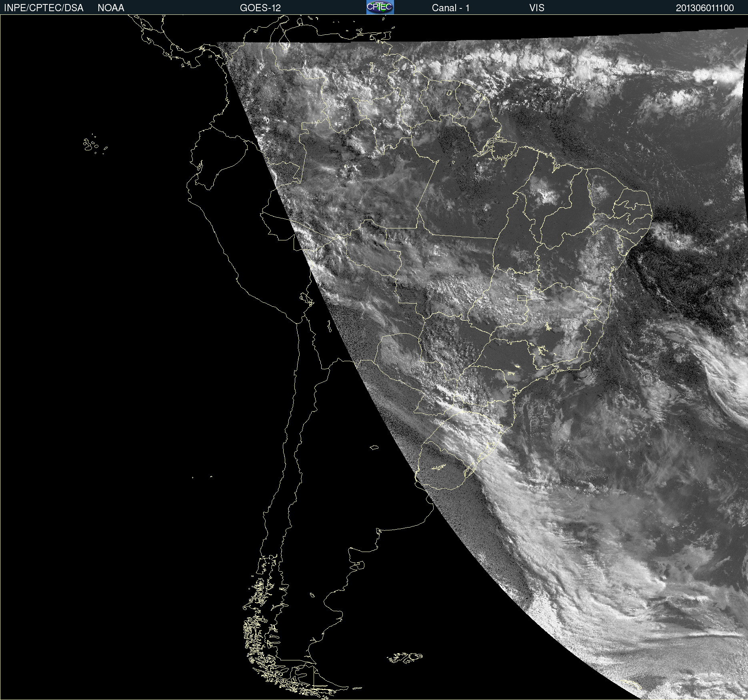
Task: Click the 'Canal - 1' channel label
Action: 451,8
